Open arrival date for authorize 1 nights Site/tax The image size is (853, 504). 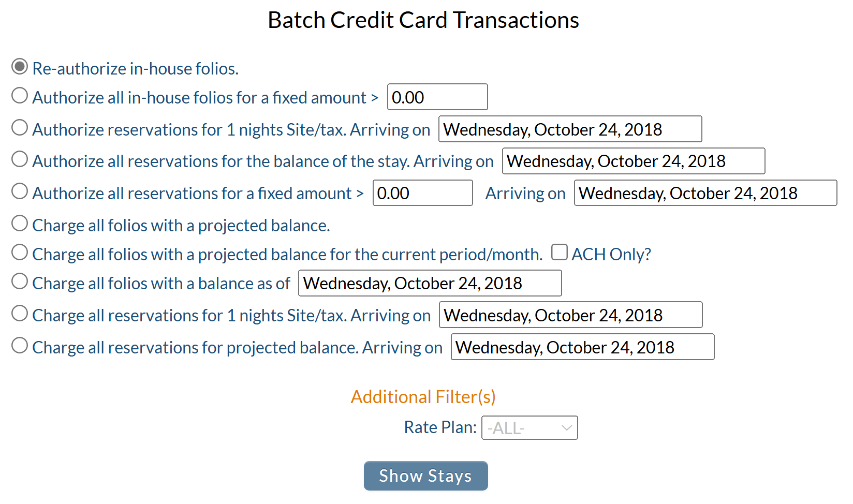point(570,129)
